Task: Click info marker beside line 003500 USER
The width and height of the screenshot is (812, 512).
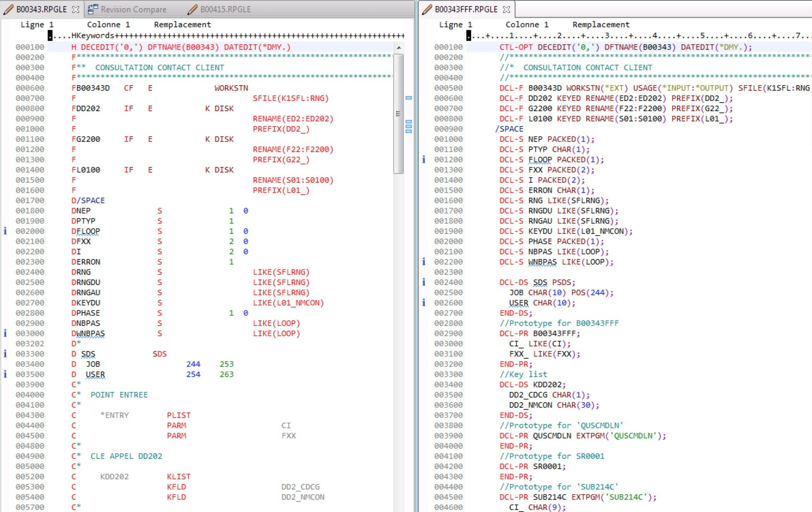Action: 5,374
